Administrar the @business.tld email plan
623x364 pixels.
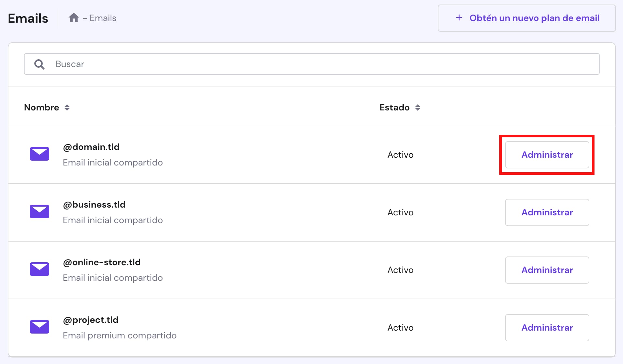click(547, 212)
